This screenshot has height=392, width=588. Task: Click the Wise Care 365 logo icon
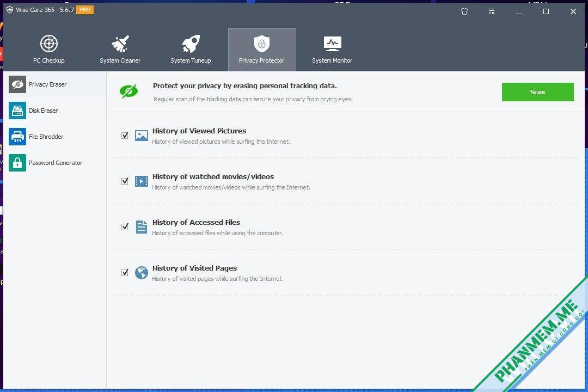(x=10, y=10)
